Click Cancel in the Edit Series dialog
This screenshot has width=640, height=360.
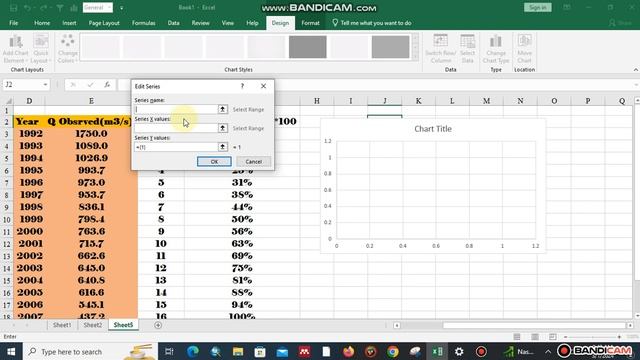pyautogui.click(x=253, y=162)
